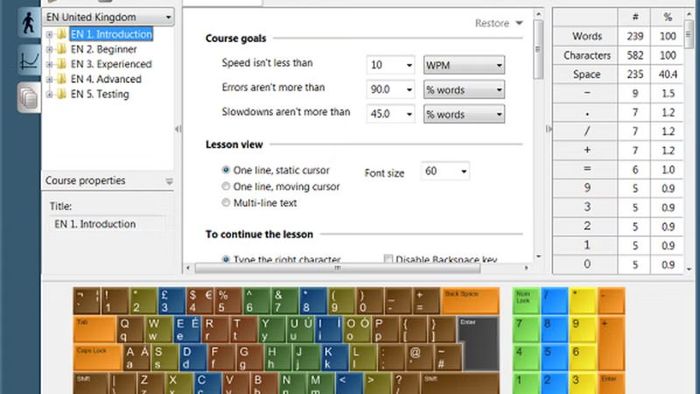Select EN 2. Beginner course
The width and height of the screenshot is (700, 394).
104,49
